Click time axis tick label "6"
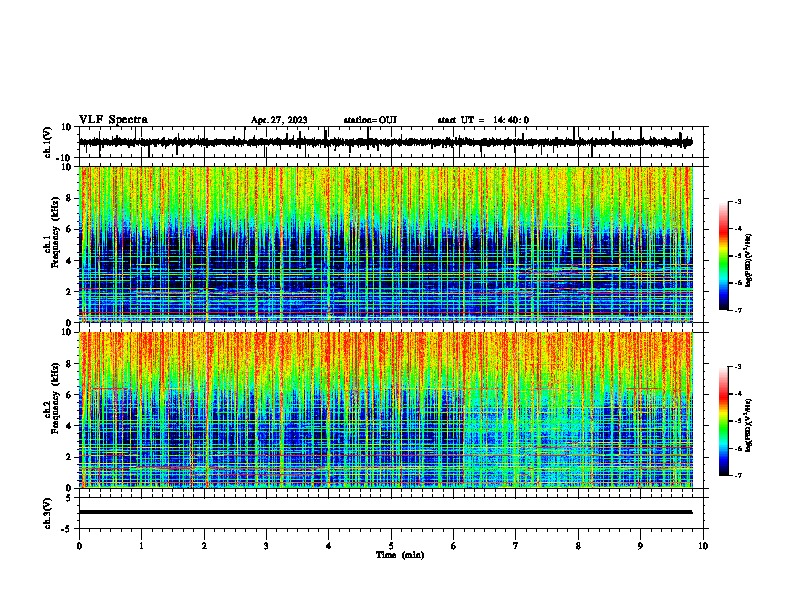Screen dimensions: 792x612 454,546
